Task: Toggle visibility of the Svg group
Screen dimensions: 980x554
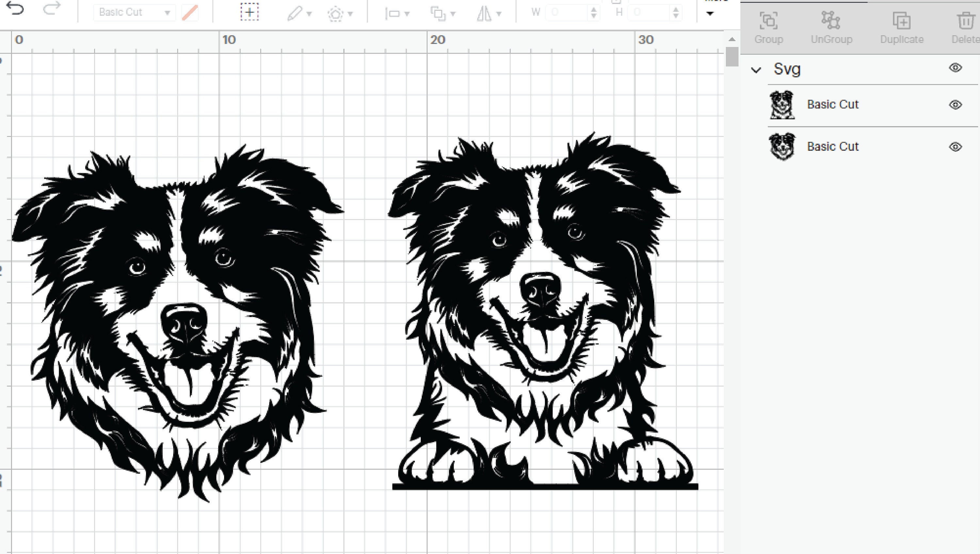Action: click(955, 68)
